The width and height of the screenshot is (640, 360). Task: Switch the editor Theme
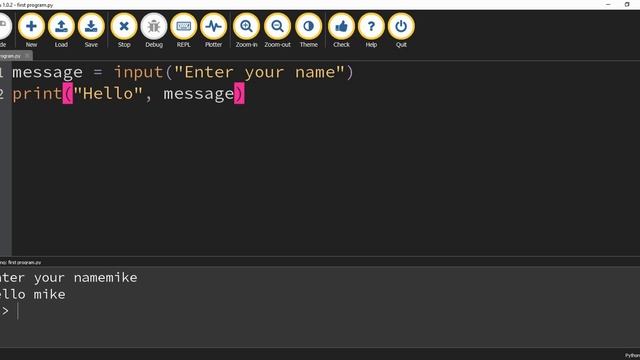[309, 31]
